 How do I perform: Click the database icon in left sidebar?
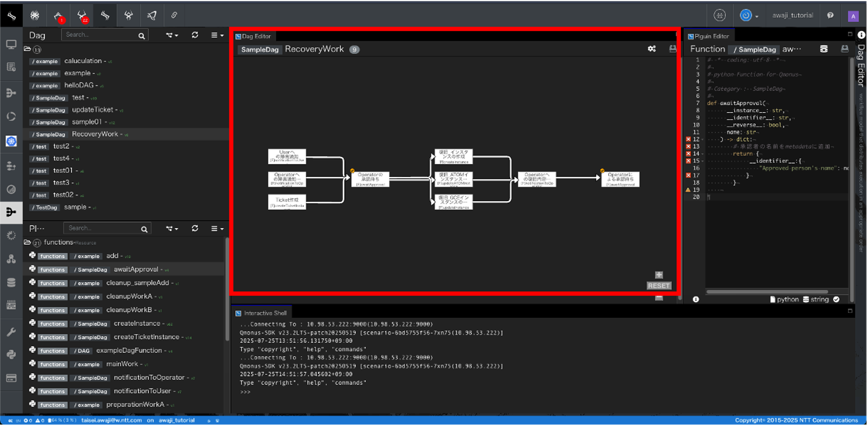pos(11,283)
